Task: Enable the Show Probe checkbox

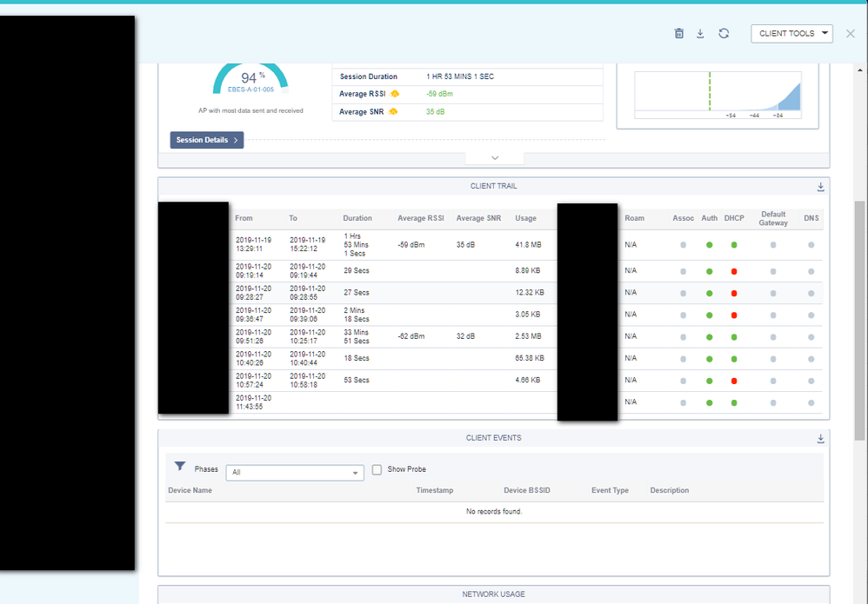Action: (x=377, y=469)
